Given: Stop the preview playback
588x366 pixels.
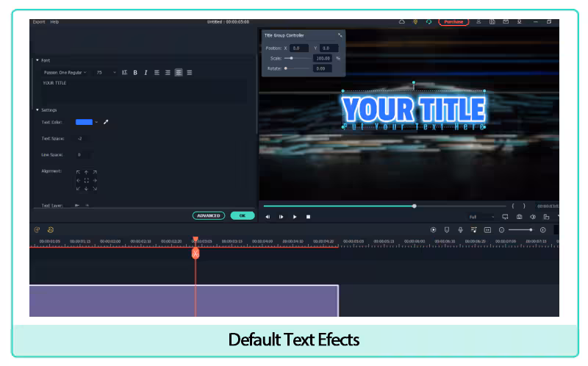Looking at the screenshot, I should point(308,217).
